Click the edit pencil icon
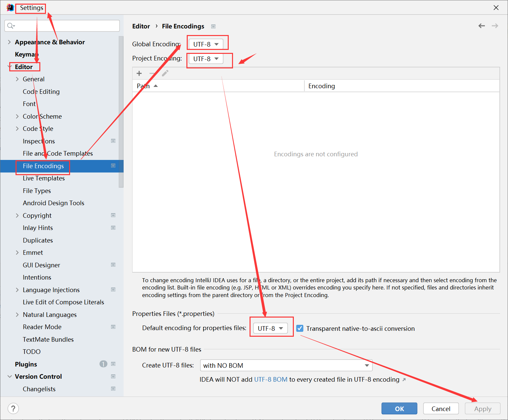This screenshot has width=508, height=420. [165, 73]
